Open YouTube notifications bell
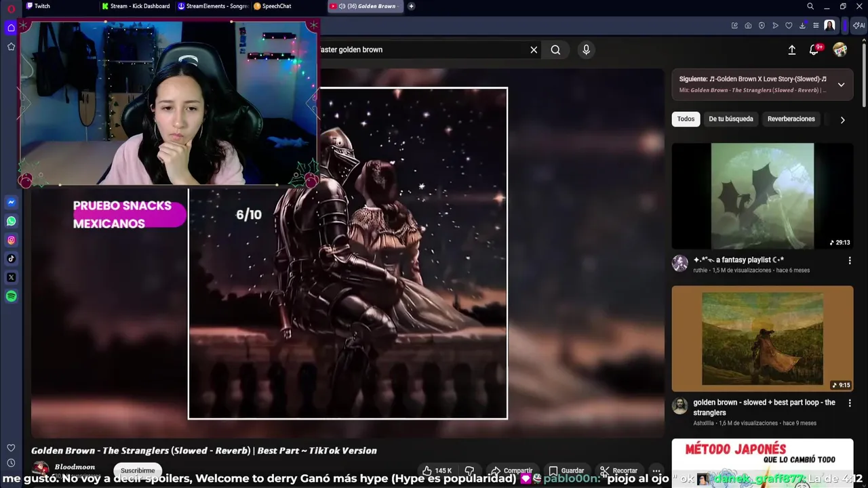 tap(814, 49)
